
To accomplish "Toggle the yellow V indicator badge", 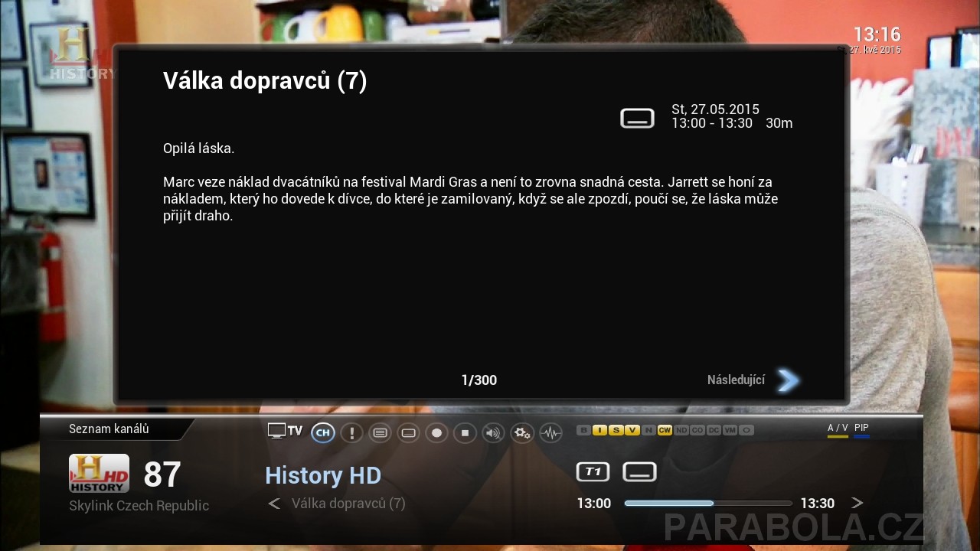I will 632,430.
